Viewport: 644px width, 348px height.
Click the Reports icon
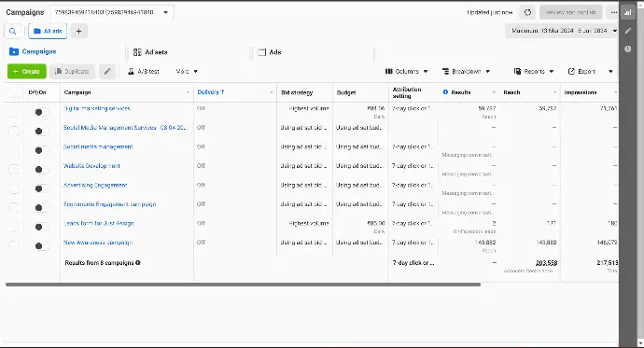tap(517, 72)
